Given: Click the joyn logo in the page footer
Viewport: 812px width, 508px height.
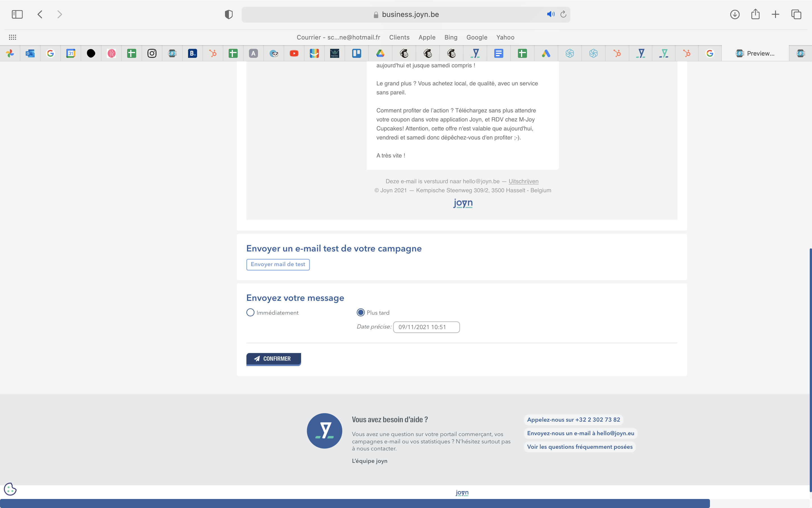Looking at the screenshot, I should coord(462,492).
